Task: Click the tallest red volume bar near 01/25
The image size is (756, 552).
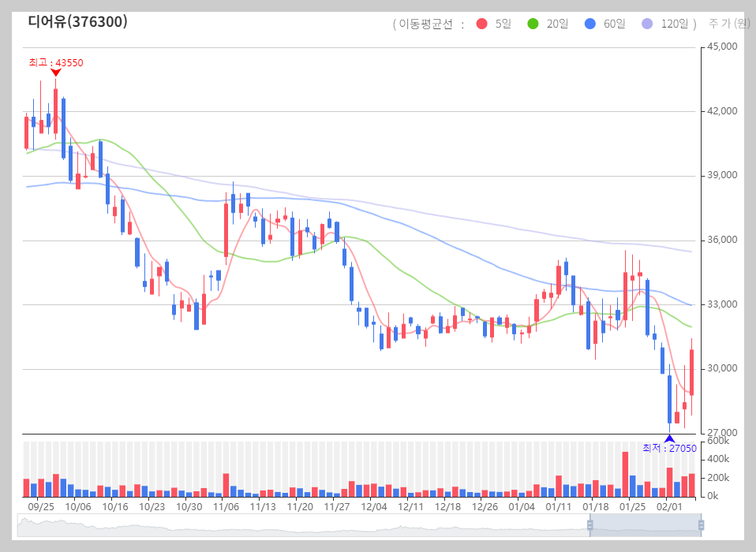Action: tap(625, 474)
